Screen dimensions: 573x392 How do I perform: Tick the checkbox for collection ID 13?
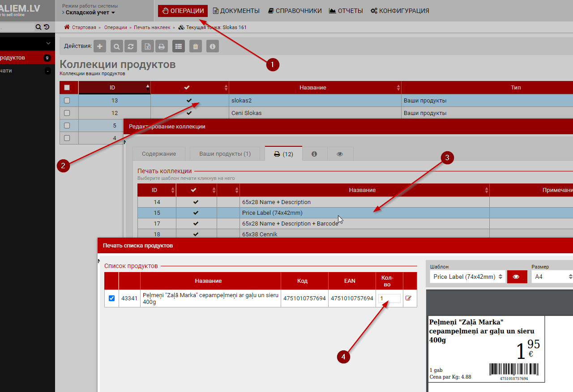click(x=67, y=101)
